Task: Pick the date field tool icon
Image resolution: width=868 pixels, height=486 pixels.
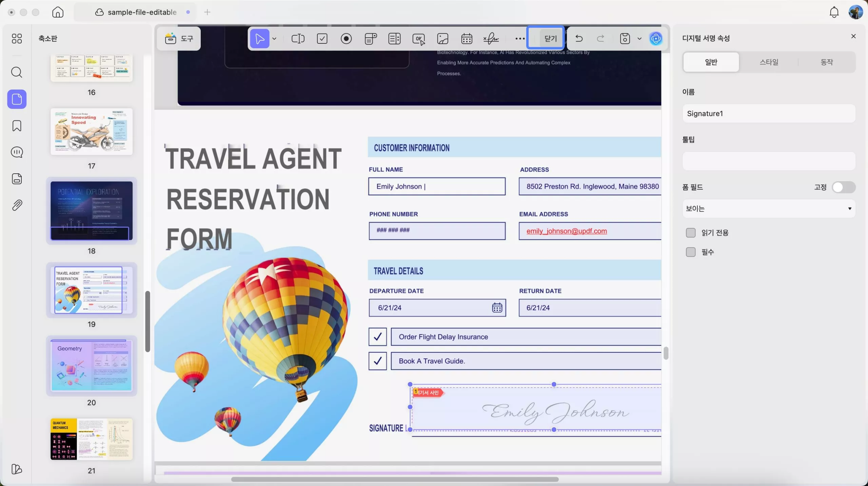Action: pyautogui.click(x=467, y=39)
